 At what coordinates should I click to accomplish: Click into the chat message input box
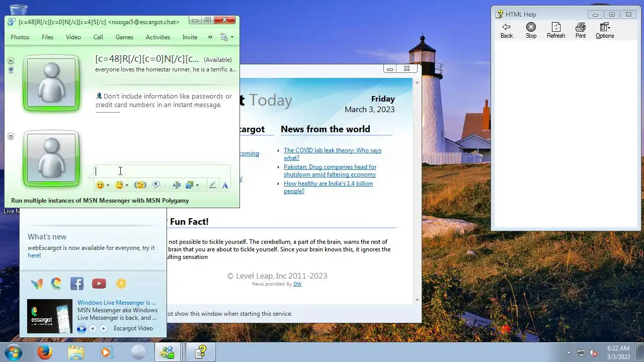(x=162, y=171)
